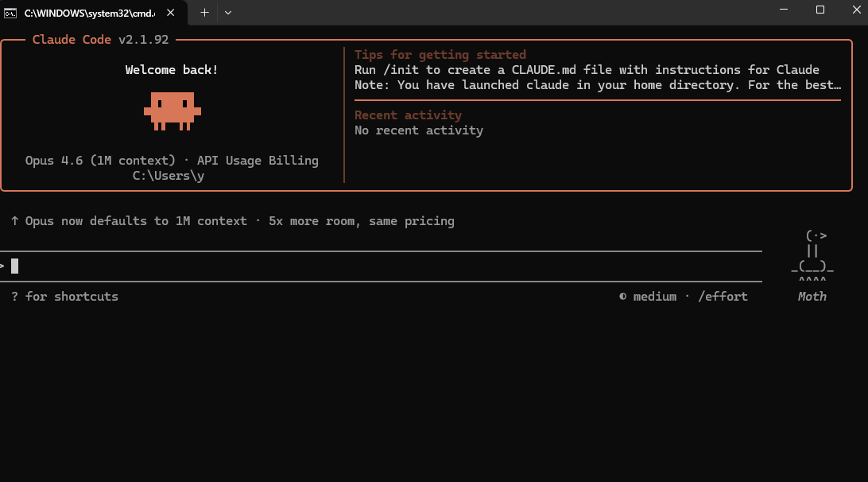Click 'Opus 4.6 (1M context)' model info line

pos(172,161)
